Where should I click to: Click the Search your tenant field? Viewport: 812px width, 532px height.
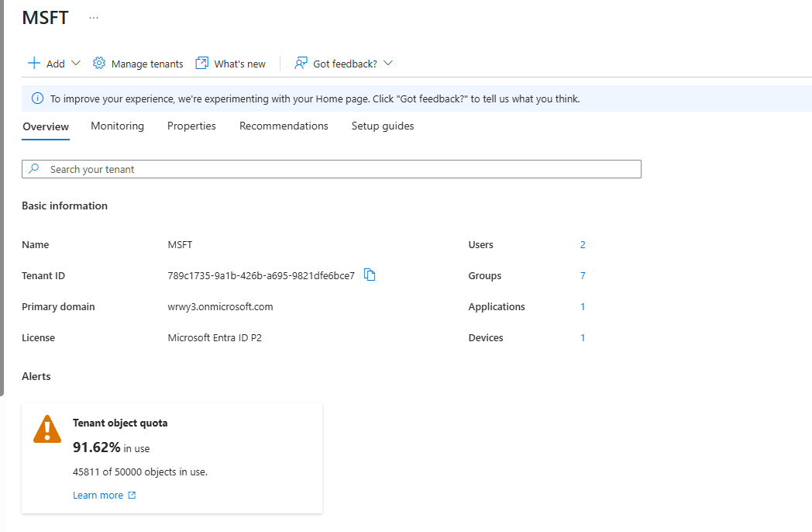click(x=332, y=169)
